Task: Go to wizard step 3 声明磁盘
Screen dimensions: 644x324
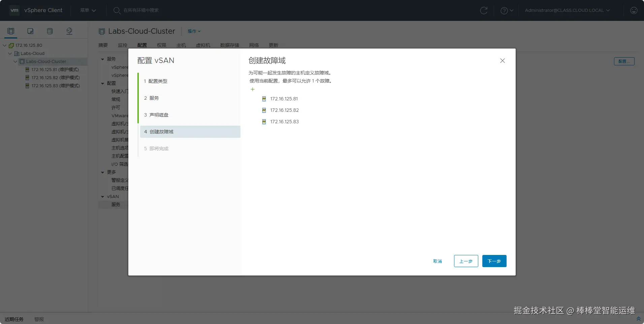Action: coord(190,115)
